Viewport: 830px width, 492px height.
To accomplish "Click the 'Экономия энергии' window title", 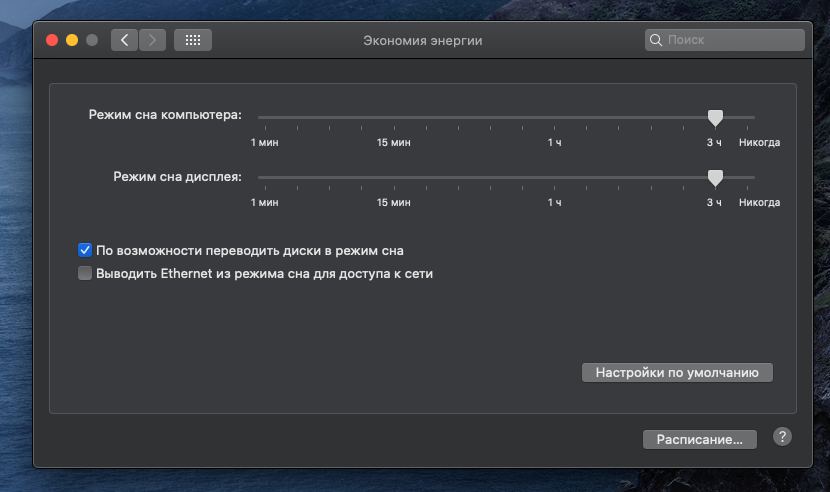I will (422, 41).
